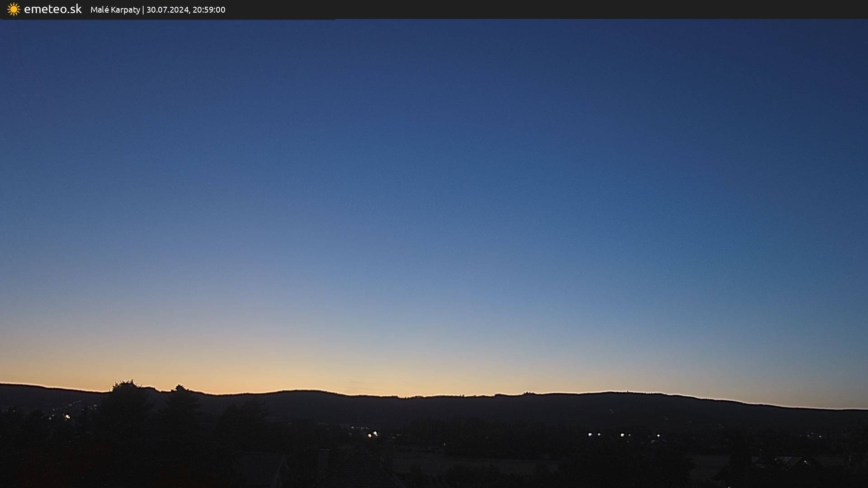868x488 pixels.
Task: Click the 30.07.2024 date in header
Action: [x=167, y=10]
